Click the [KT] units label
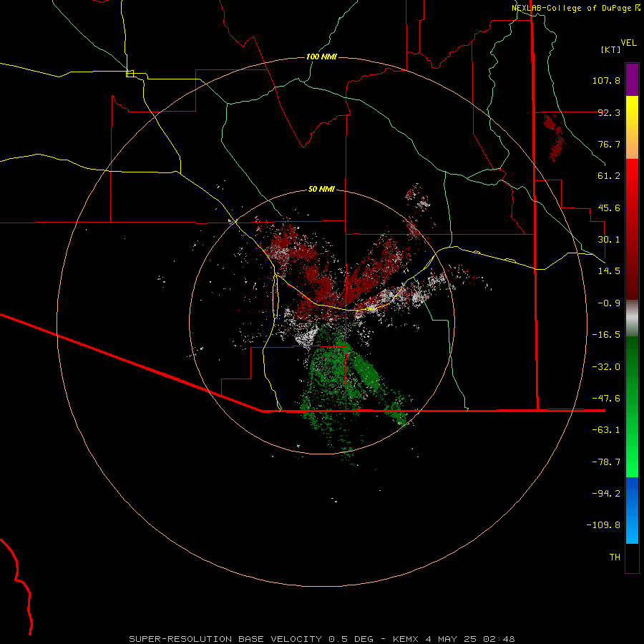Screen dimensions: 644x644 [611, 49]
